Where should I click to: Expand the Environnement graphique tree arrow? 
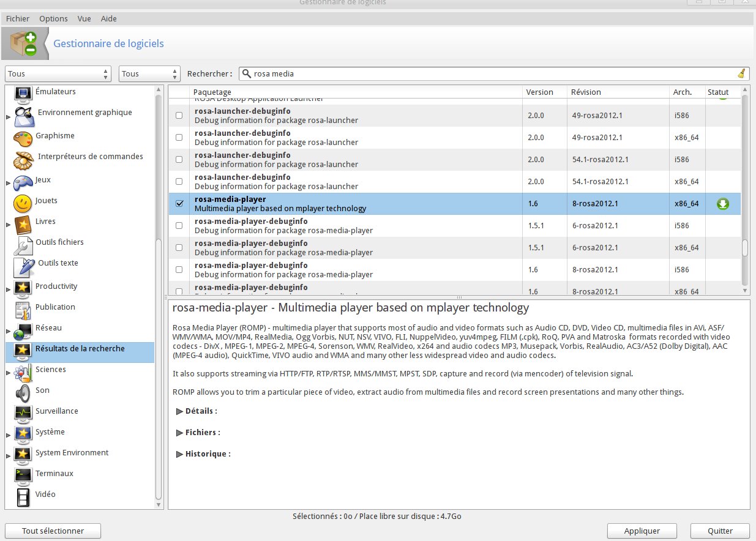click(9, 116)
